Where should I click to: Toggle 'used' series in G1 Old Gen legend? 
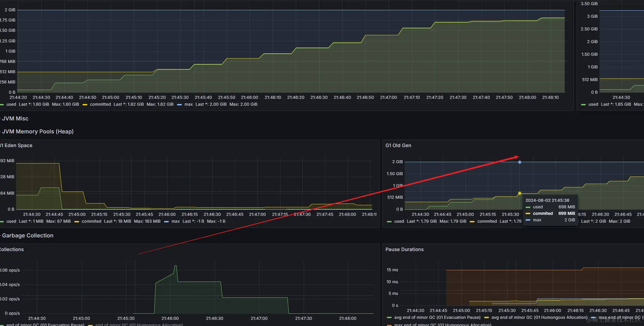point(399,221)
